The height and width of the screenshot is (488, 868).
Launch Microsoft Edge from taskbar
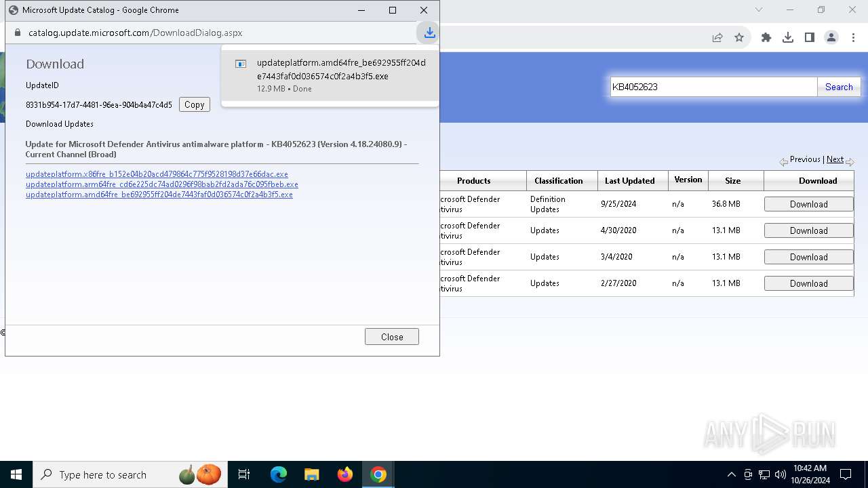point(279,474)
